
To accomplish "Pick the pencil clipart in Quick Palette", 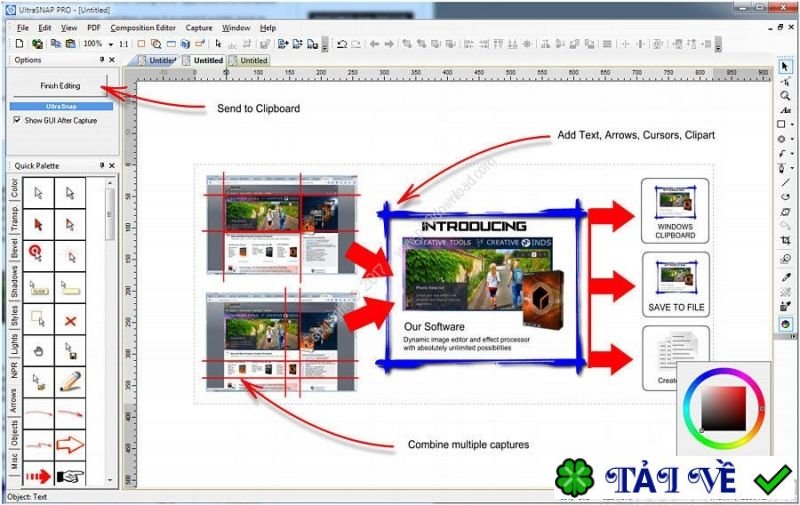I will click(x=70, y=382).
